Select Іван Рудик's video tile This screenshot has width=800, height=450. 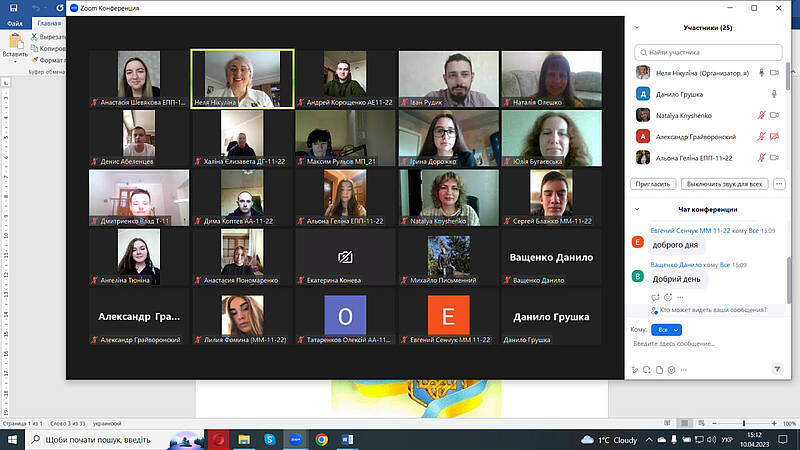point(448,79)
